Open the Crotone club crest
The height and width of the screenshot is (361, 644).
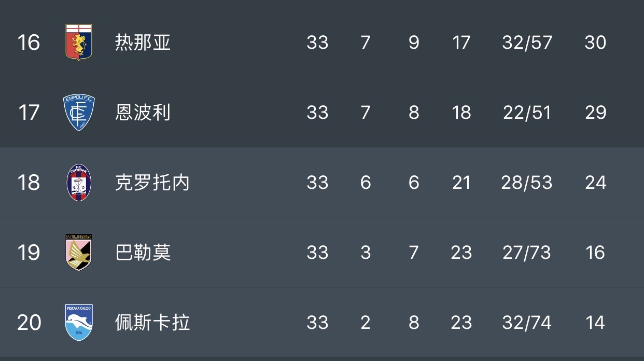[x=79, y=183]
